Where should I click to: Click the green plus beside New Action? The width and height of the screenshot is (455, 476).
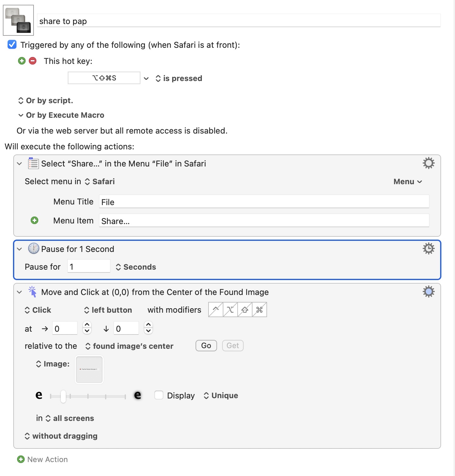[x=21, y=459]
